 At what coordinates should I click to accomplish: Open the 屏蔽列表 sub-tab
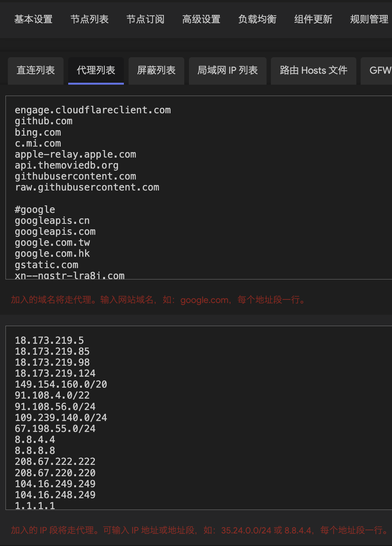click(156, 71)
